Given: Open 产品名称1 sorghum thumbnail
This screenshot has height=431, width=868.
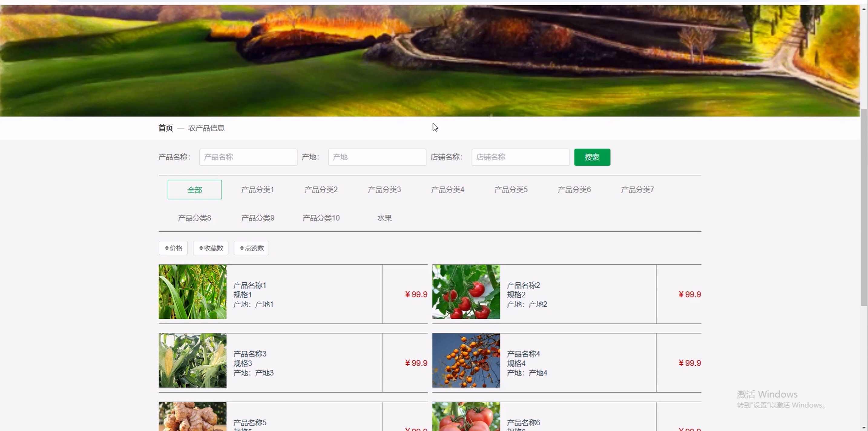Looking at the screenshot, I should click(192, 292).
